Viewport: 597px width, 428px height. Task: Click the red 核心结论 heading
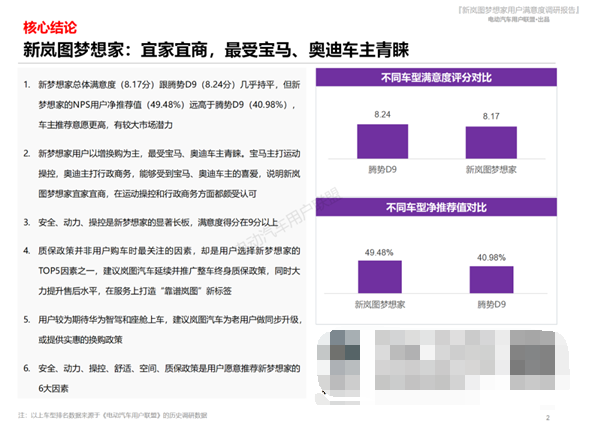coord(50,27)
